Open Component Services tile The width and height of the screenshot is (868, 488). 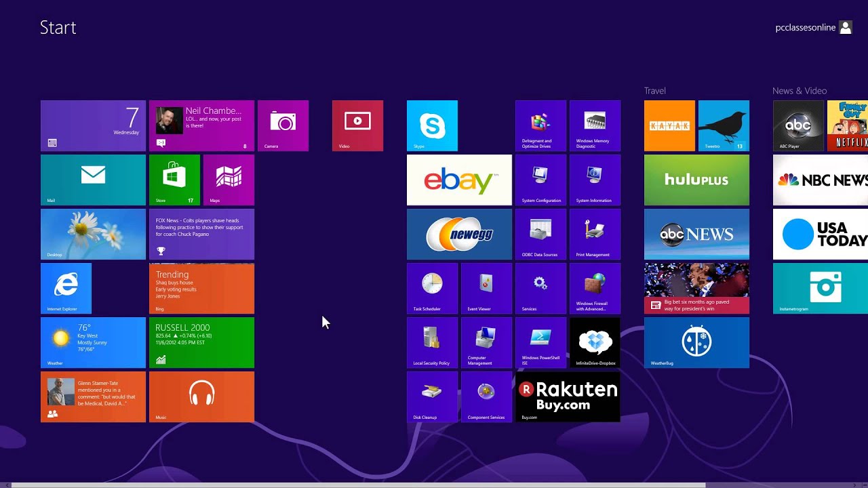pyautogui.click(x=486, y=396)
